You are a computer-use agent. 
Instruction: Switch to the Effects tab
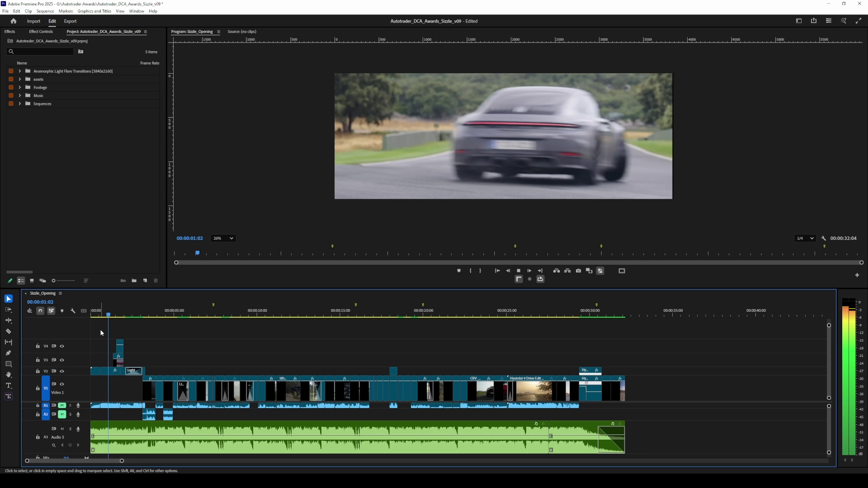pyautogui.click(x=9, y=32)
